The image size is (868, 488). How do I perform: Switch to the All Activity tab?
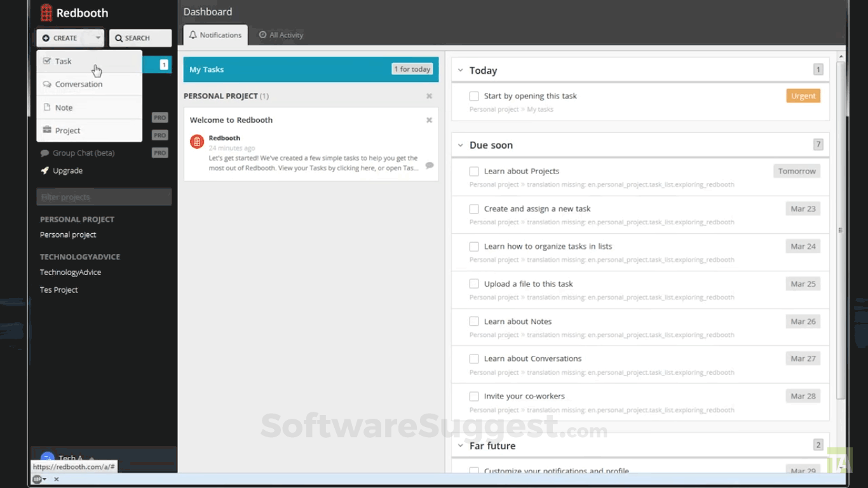281,35
